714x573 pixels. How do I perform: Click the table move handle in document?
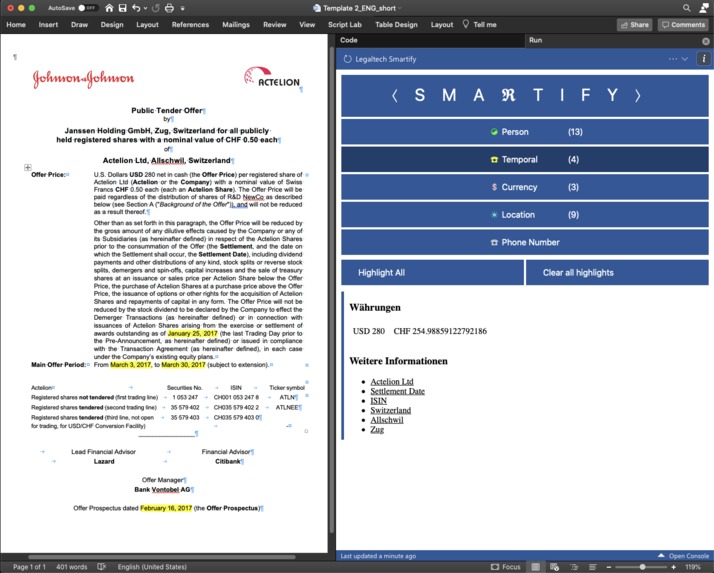pyautogui.click(x=28, y=167)
